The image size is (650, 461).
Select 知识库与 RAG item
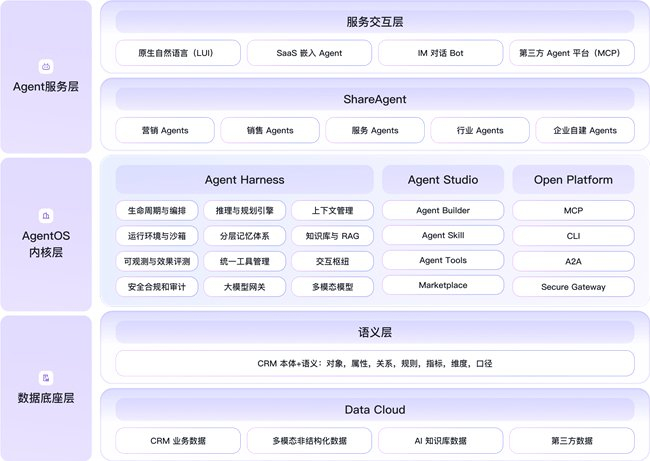click(332, 236)
